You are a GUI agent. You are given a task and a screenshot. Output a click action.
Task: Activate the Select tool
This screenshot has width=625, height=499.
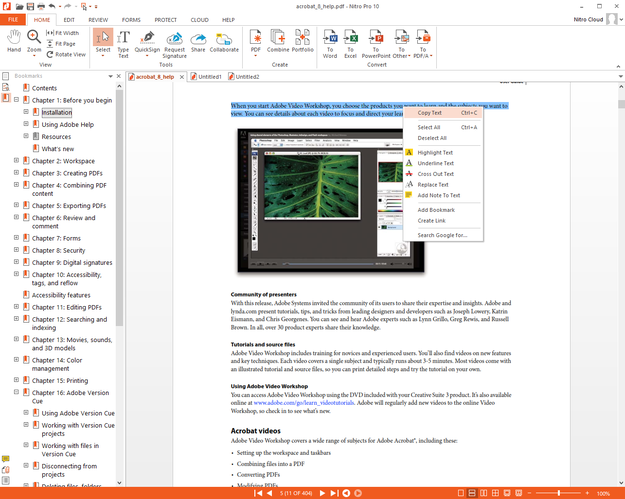tap(103, 42)
